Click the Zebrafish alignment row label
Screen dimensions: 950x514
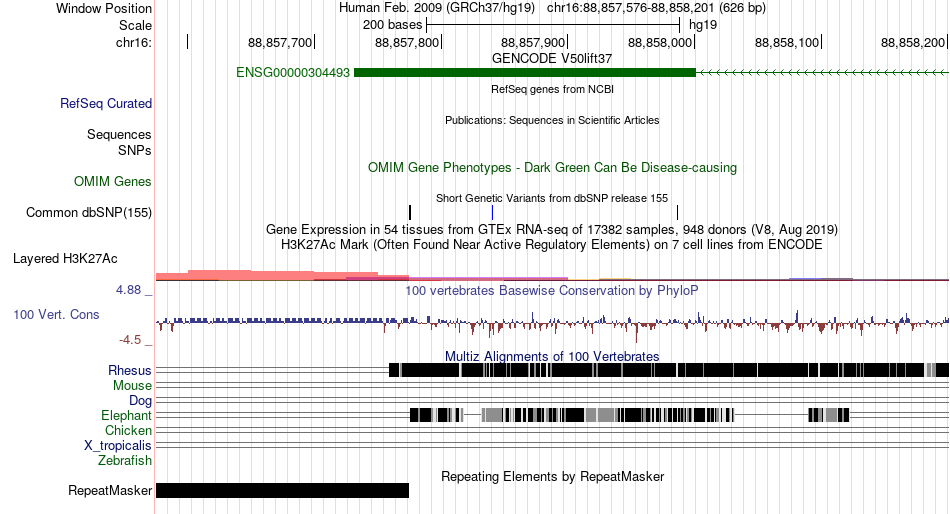click(125, 461)
